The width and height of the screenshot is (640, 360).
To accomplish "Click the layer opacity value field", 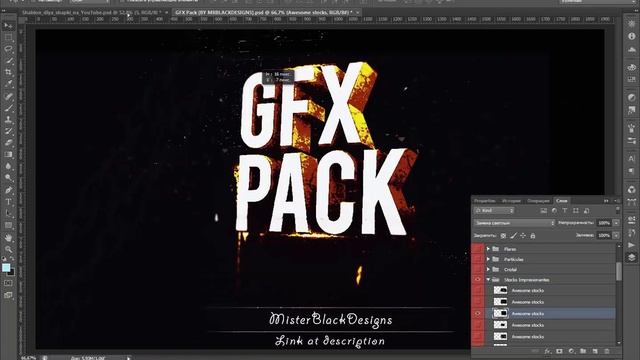I will click(x=604, y=223).
